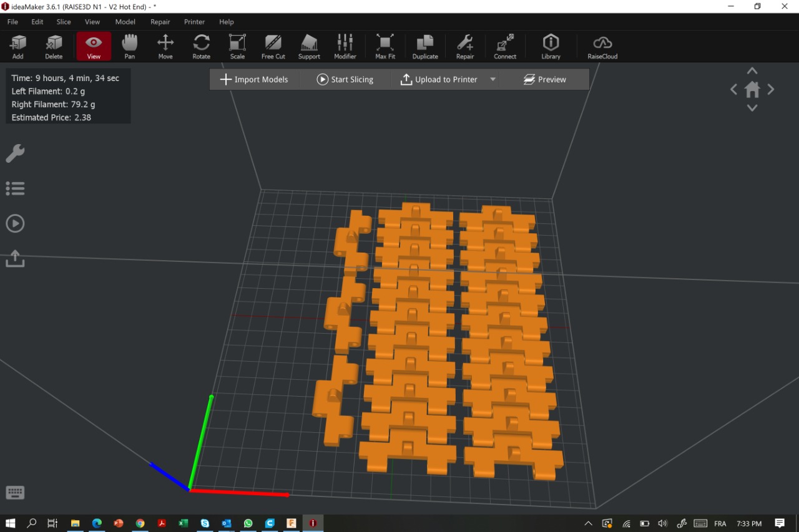This screenshot has width=799, height=532.
Task: Open the wrench settings panel in sidebar
Action: pyautogui.click(x=15, y=153)
